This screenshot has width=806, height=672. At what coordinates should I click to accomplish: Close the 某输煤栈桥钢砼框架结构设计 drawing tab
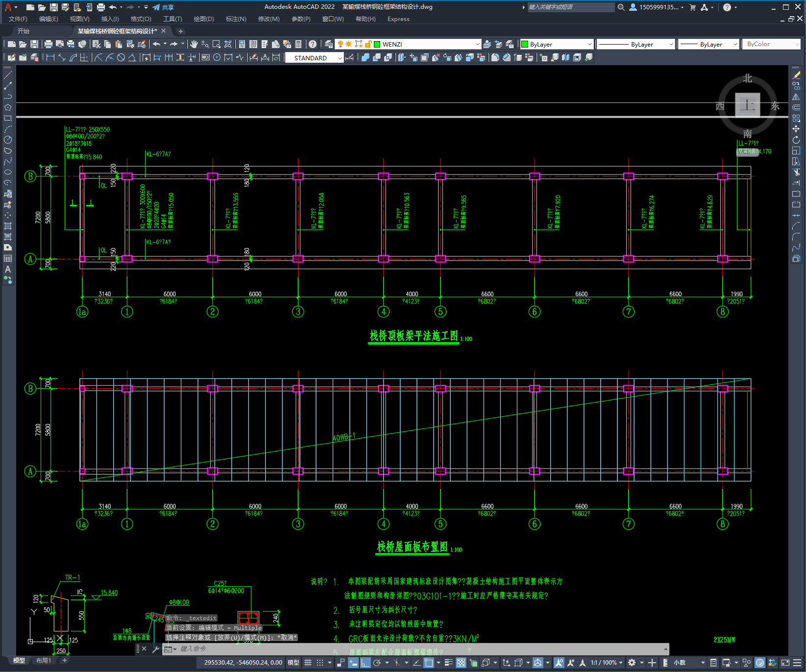[164, 31]
